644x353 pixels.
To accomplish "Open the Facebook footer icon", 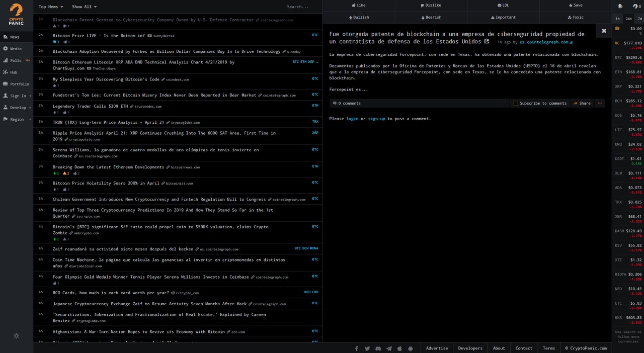I will tap(357, 348).
